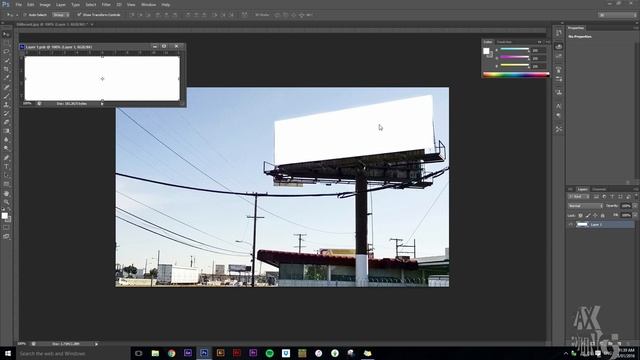Toggle Show Transform Controls checkbox
This screenshot has height=360, width=640.
pos(79,15)
